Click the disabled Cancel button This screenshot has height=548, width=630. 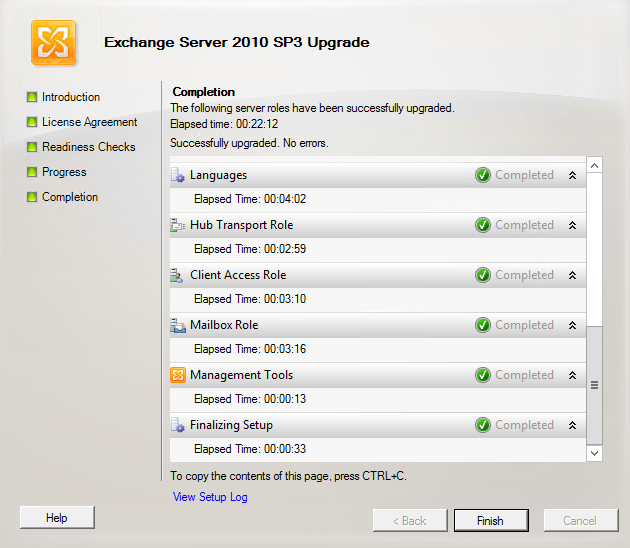[581, 521]
